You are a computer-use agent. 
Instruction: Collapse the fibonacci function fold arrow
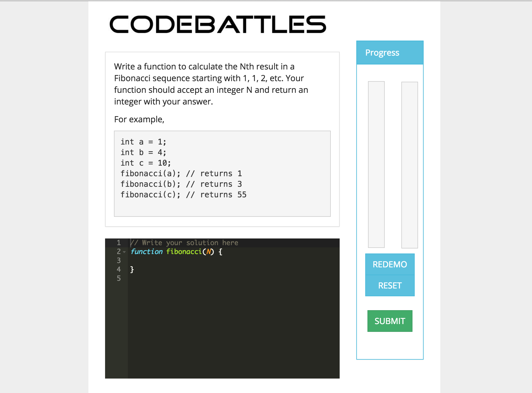pyautogui.click(x=124, y=252)
